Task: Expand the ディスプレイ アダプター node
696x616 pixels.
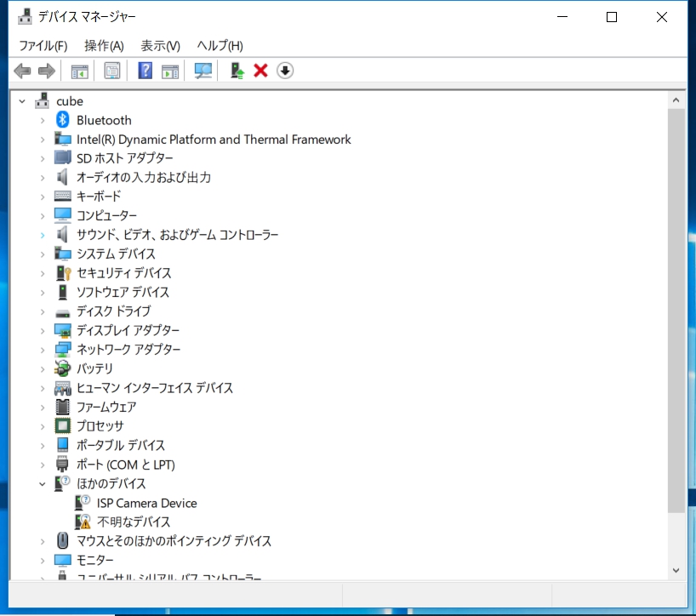Action: click(x=43, y=330)
